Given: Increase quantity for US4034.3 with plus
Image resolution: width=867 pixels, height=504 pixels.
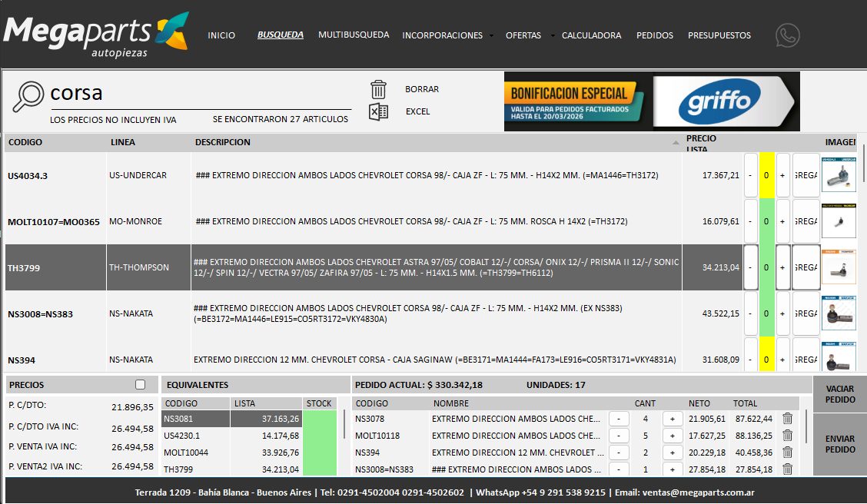Looking at the screenshot, I should tap(782, 175).
